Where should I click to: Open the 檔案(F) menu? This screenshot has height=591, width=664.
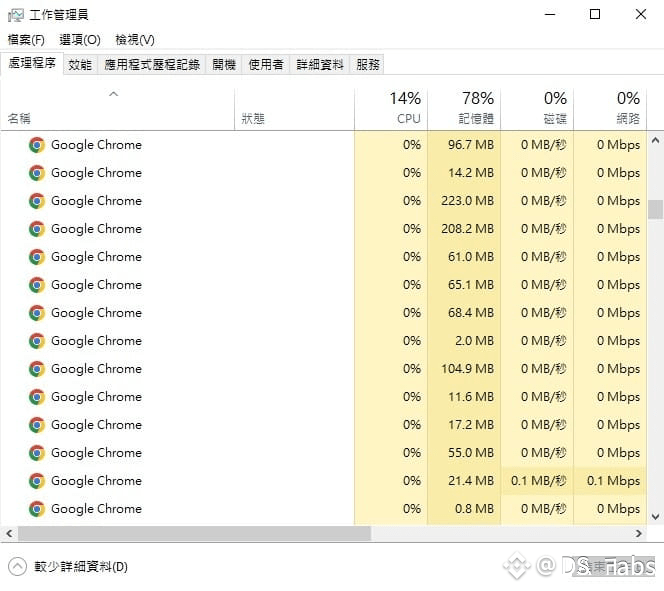(26, 40)
